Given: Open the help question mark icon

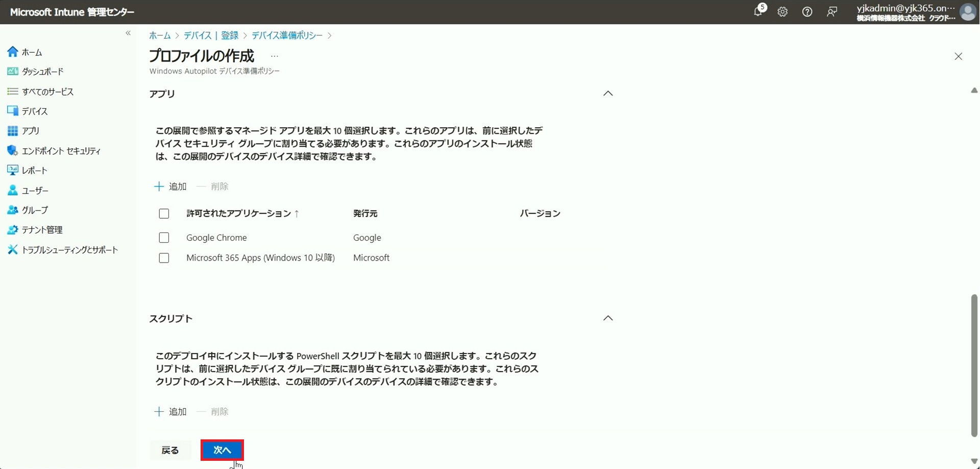Looking at the screenshot, I should click(807, 12).
